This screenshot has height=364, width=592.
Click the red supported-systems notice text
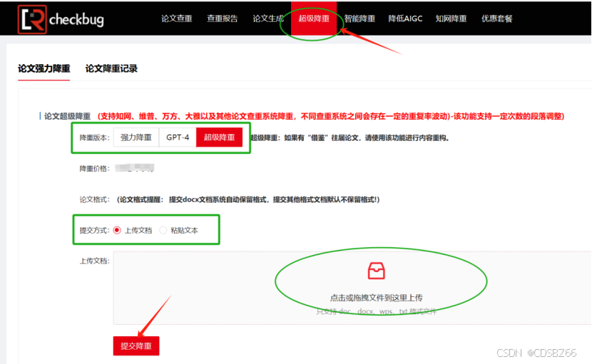click(x=331, y=116)
